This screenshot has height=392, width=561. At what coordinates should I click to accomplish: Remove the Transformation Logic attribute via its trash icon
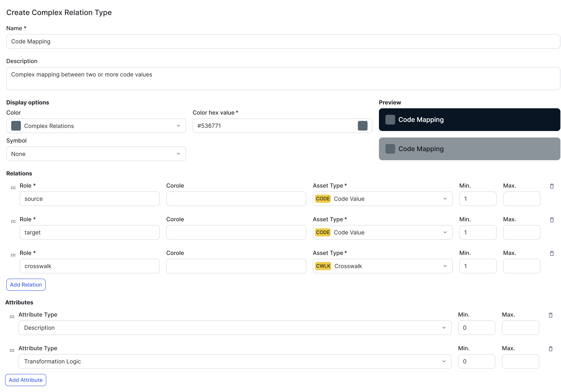[550, 349]
